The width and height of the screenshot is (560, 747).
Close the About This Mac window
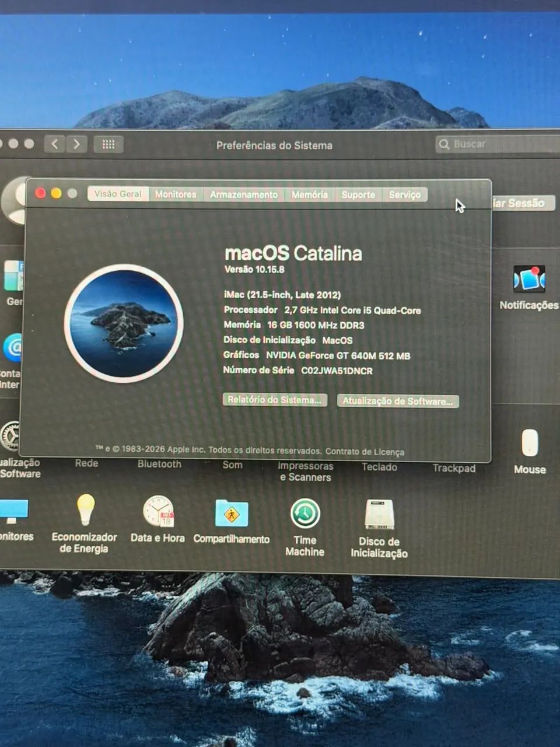click(40, 193)
